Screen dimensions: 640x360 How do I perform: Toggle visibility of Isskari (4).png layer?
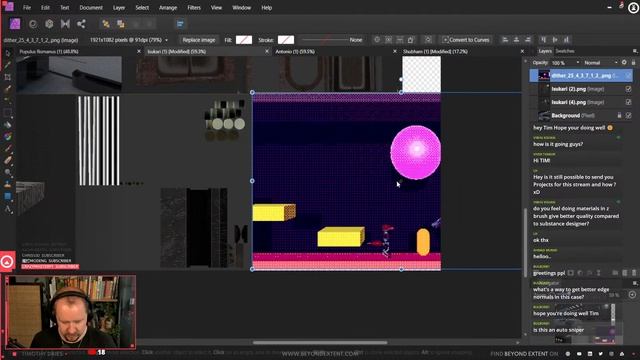[x=628, y=102]
